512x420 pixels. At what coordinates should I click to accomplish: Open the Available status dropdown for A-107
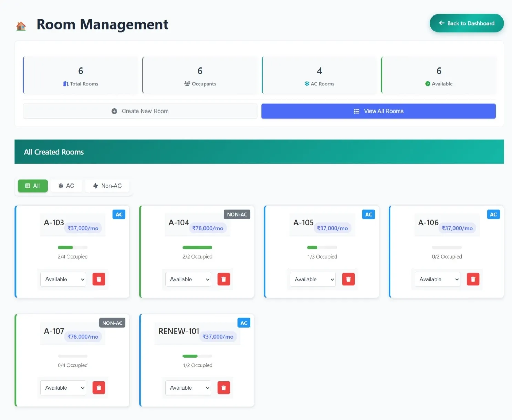point(63,388)
